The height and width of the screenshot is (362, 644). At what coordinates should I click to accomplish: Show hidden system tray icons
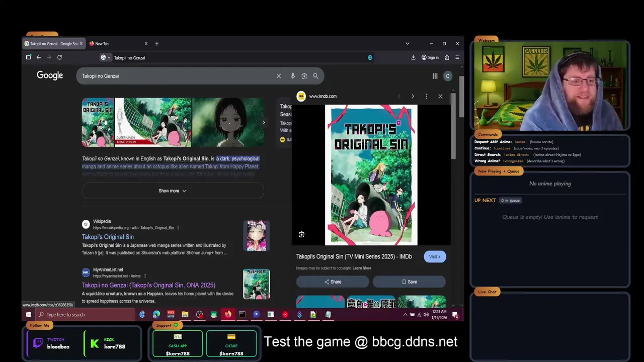coord(405,315)
